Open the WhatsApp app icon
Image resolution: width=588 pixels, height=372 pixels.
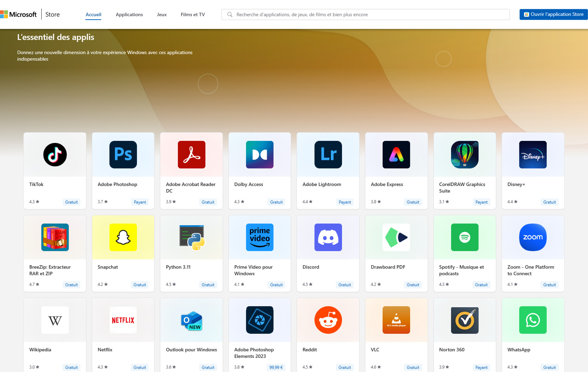coord(533,320)
